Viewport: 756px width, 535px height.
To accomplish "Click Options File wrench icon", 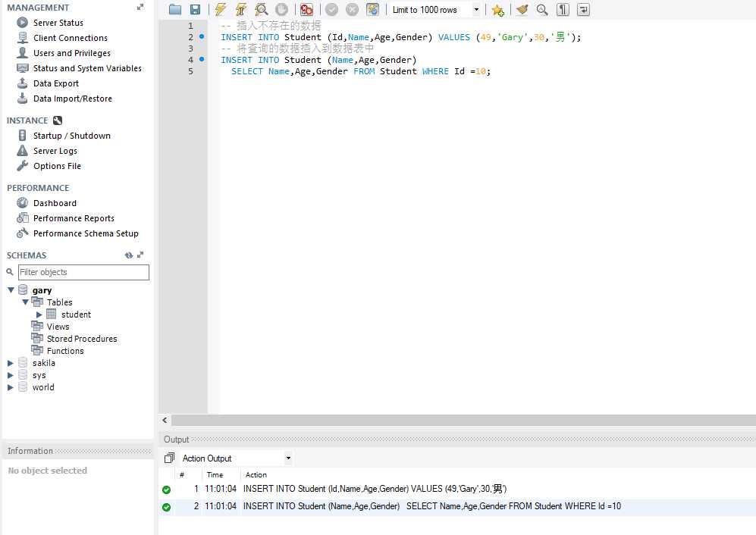I will tap(22, 166).
